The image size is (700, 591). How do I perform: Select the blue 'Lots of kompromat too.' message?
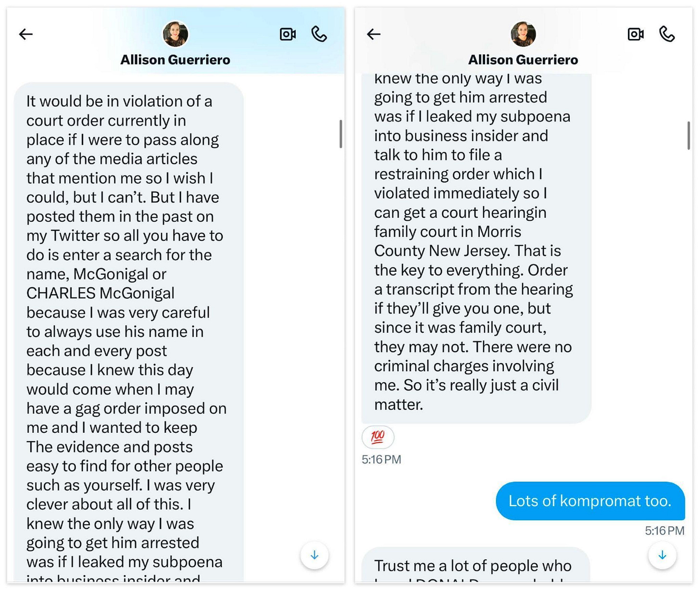coord(590,501)
